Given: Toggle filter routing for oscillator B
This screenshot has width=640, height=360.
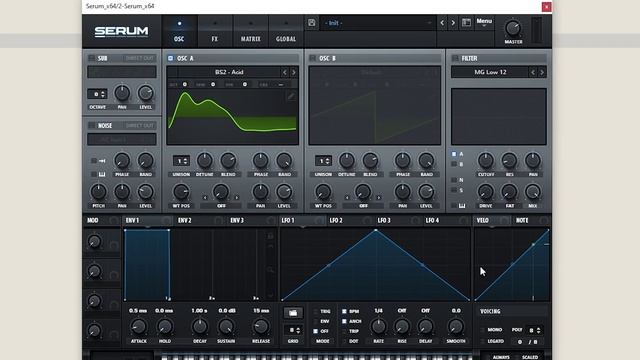Looking at the screenshot, I should [454, 164].
